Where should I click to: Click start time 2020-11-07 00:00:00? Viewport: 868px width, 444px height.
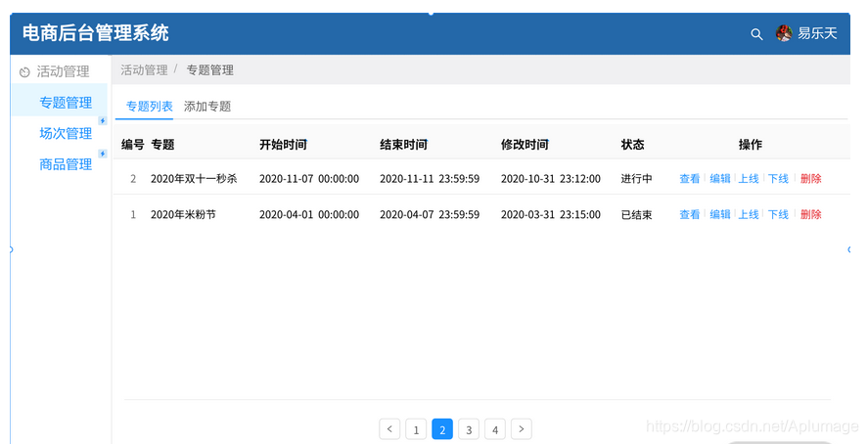click(309, 179)
